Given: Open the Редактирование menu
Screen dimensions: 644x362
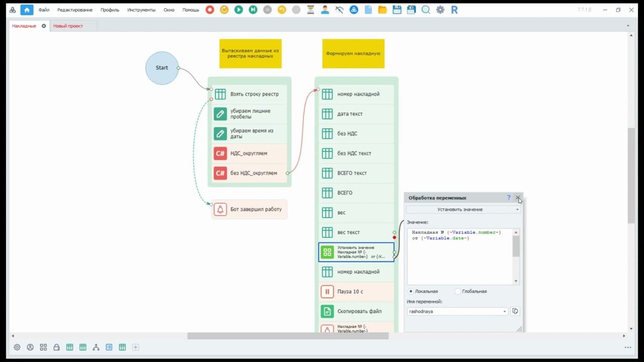Looking at the screenshot, I should pyautogui.click(x=75, y=10).
